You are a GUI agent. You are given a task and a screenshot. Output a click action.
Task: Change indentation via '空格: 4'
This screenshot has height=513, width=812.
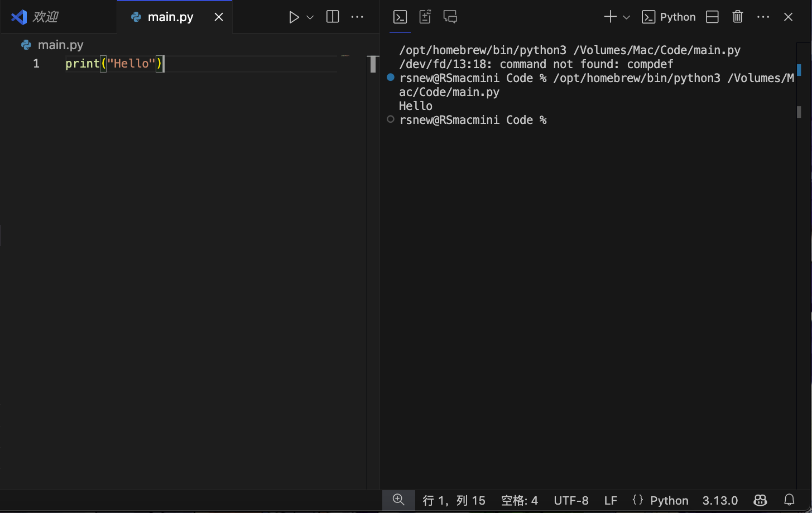(x=520, y=500)
